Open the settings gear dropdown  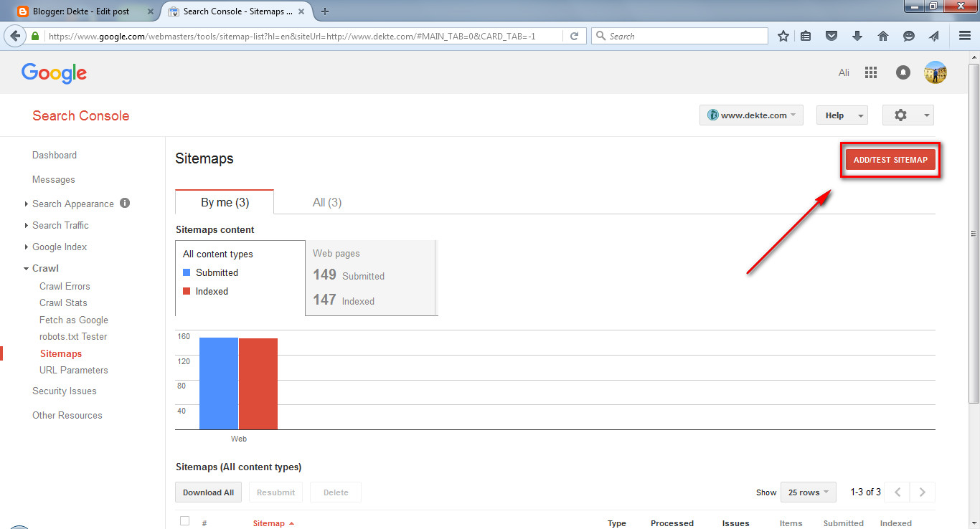pyautogui.click(x=908, y=115)
